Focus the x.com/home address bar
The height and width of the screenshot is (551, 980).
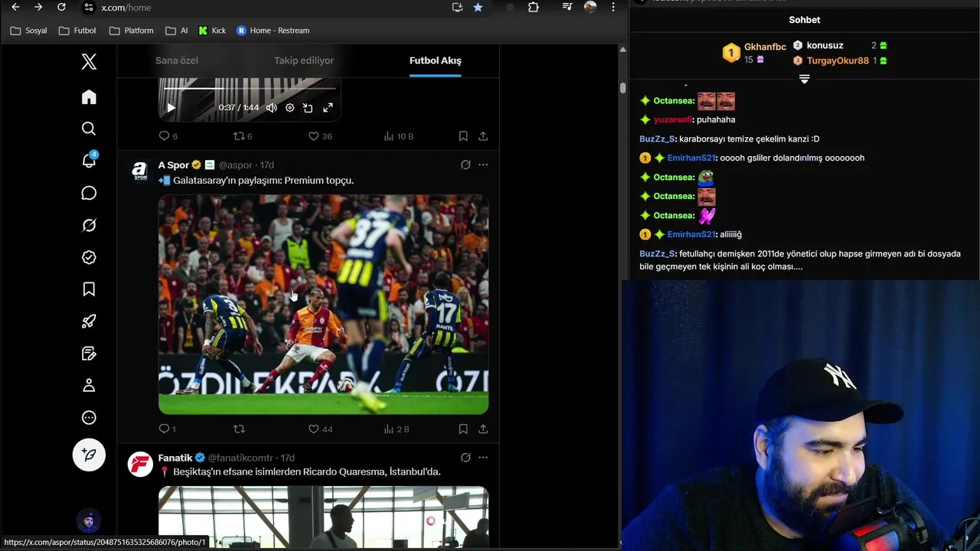(269, 7)
